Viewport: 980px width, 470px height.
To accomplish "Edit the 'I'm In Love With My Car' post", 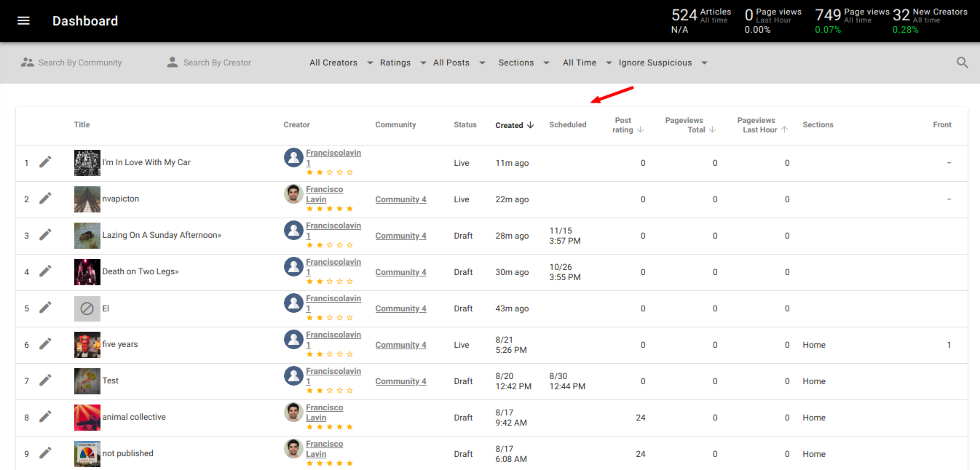I will pyautogui.click(x=45, y=162).
